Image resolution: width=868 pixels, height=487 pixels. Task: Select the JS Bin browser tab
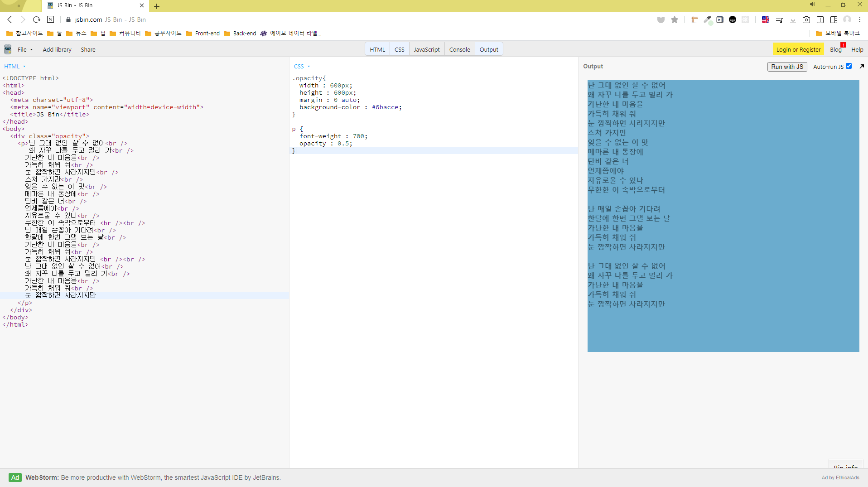click(x=95, y=5)
